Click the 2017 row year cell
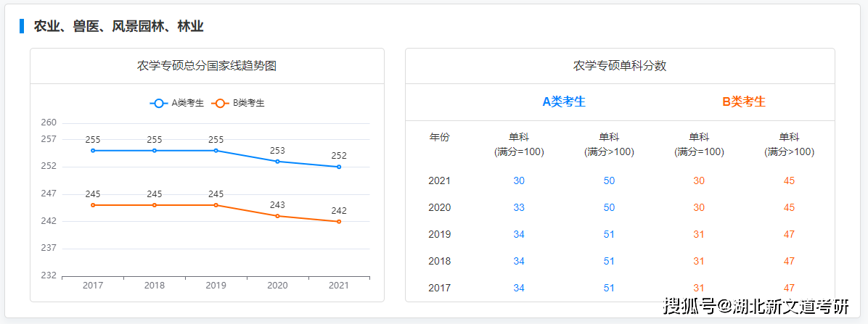The image size is (868, 324). pos(439,288)
